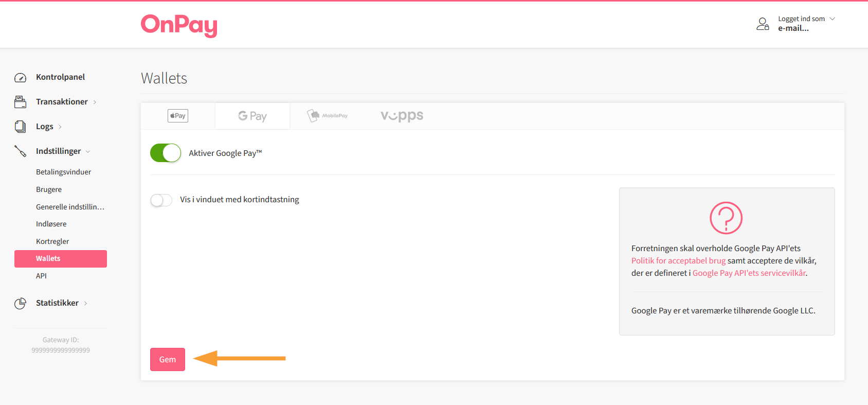
Task: Click the Google Pay trademark notice text
Action: point(724,311)
